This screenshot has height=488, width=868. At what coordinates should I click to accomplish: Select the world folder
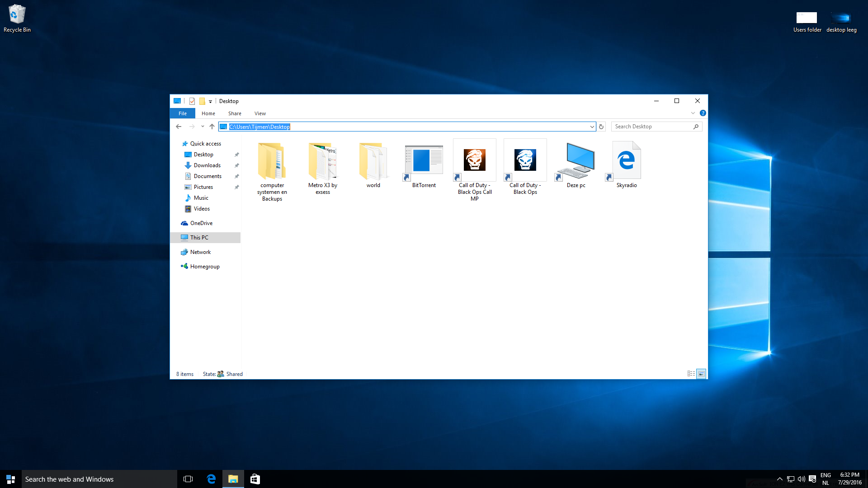pos(373,164)
